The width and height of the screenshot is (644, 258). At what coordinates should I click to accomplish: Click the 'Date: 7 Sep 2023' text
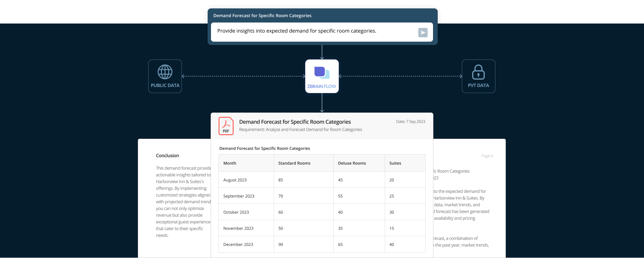[411, 122]
